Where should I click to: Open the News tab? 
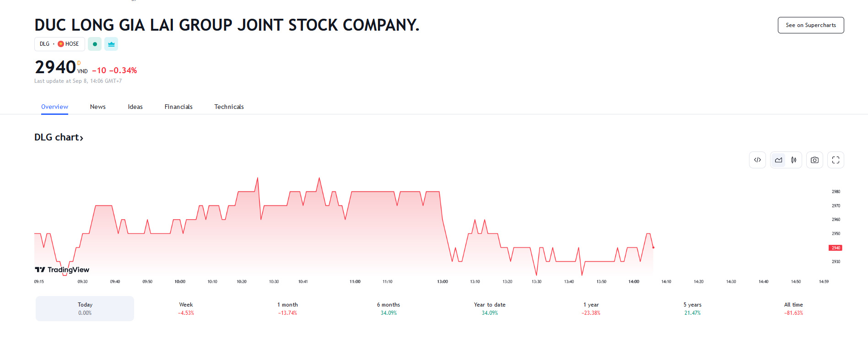(98, 107)
